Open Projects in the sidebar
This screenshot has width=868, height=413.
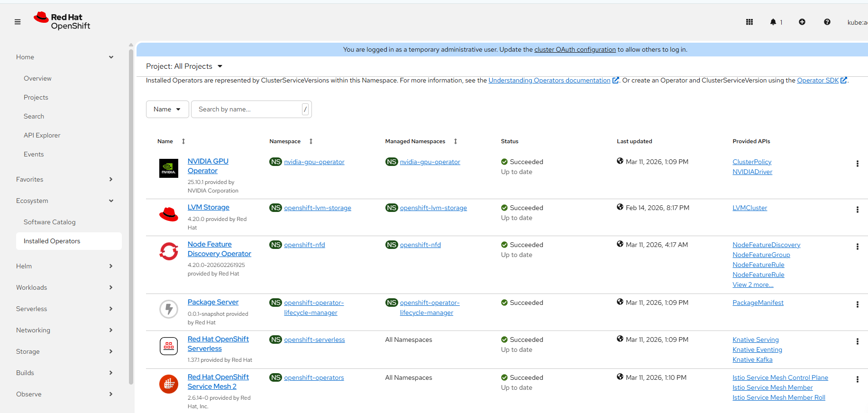[x=36, y=97]
